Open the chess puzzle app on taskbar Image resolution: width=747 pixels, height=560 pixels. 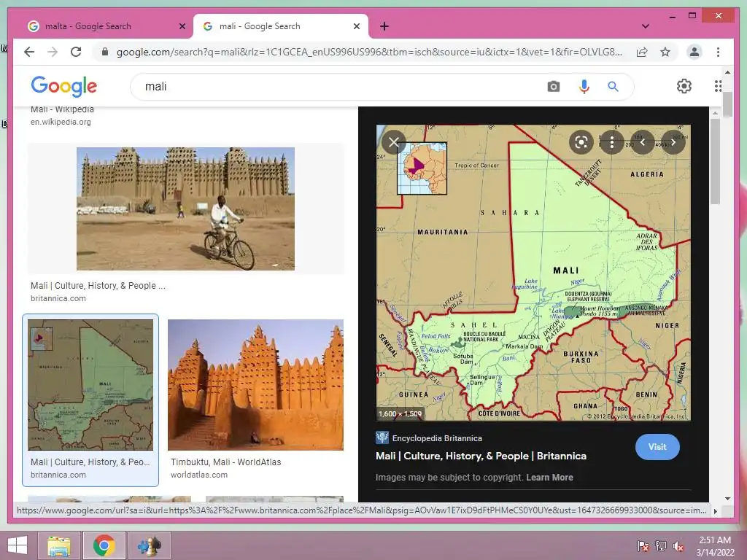pyautogui.click(x=149, y=545)
